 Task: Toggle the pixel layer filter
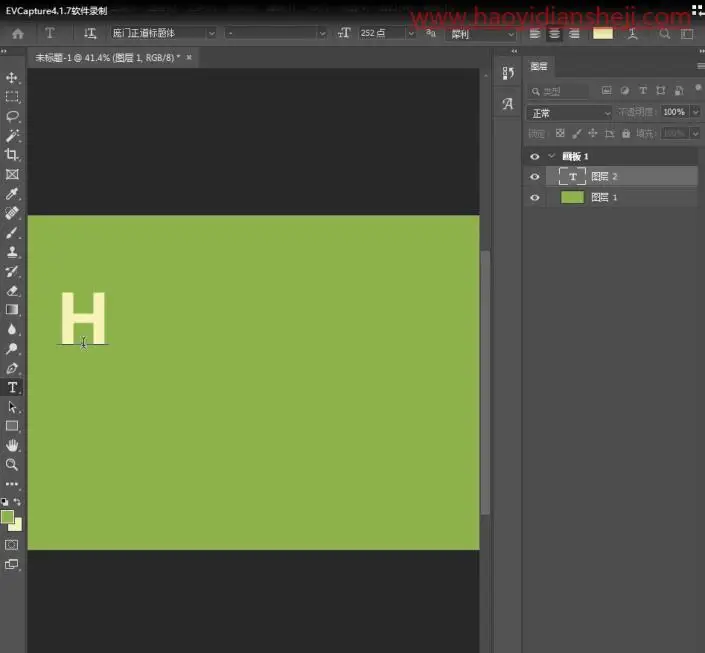click(x=607, y=90)
